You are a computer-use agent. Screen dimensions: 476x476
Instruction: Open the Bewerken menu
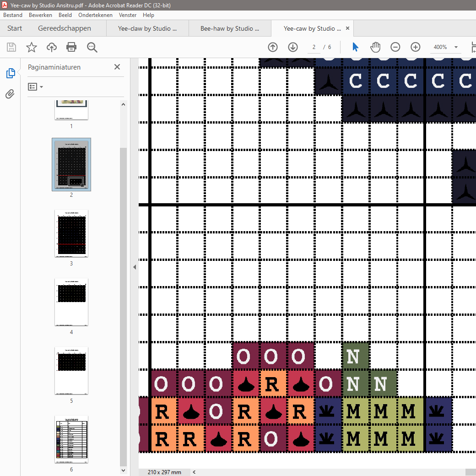pos(40,15)
